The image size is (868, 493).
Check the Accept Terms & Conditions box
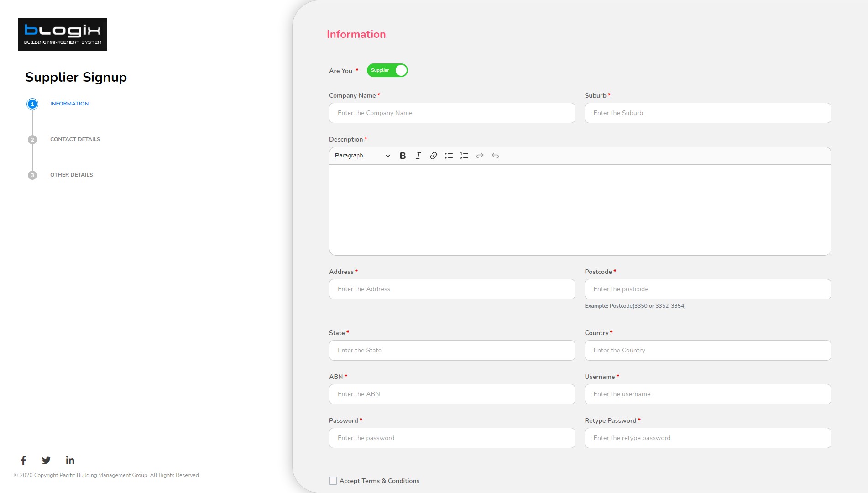[332, 480]
